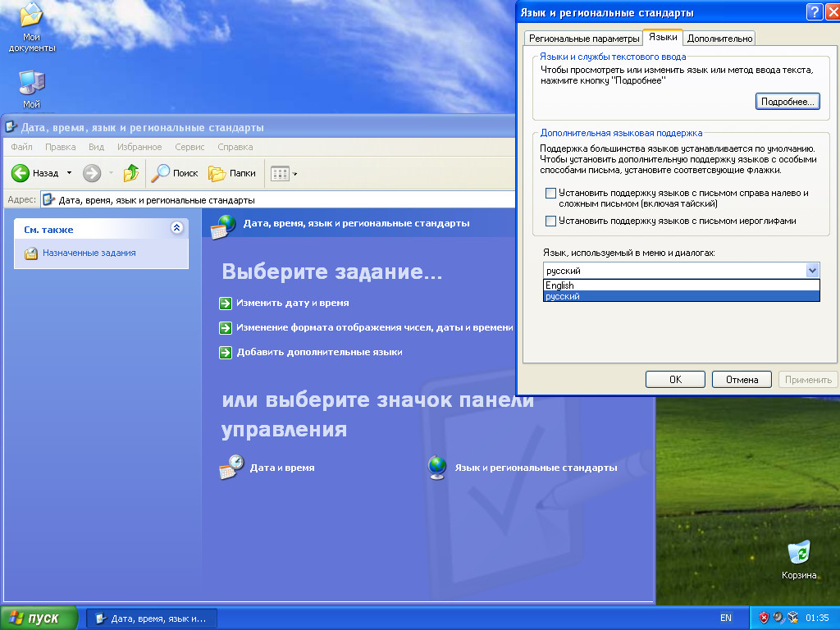Open the Back button history dropdown arrow
This screenshot has height=630, width=840.
pos(69,173)
